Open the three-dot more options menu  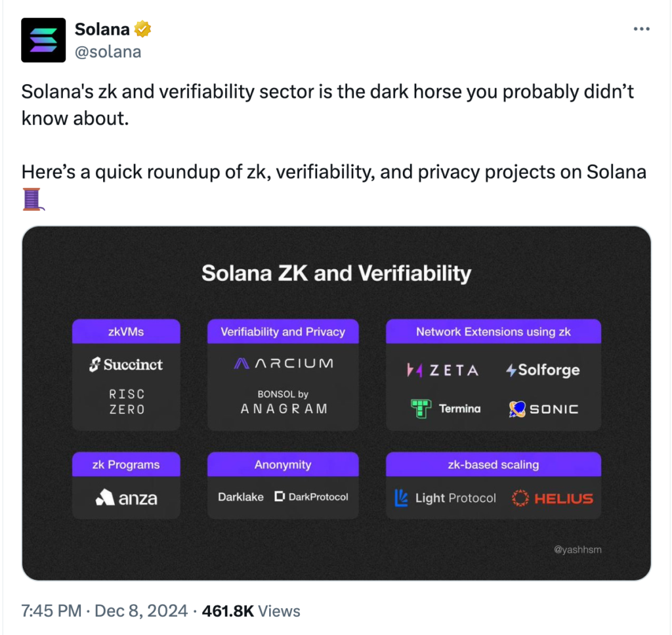point(641,30)
